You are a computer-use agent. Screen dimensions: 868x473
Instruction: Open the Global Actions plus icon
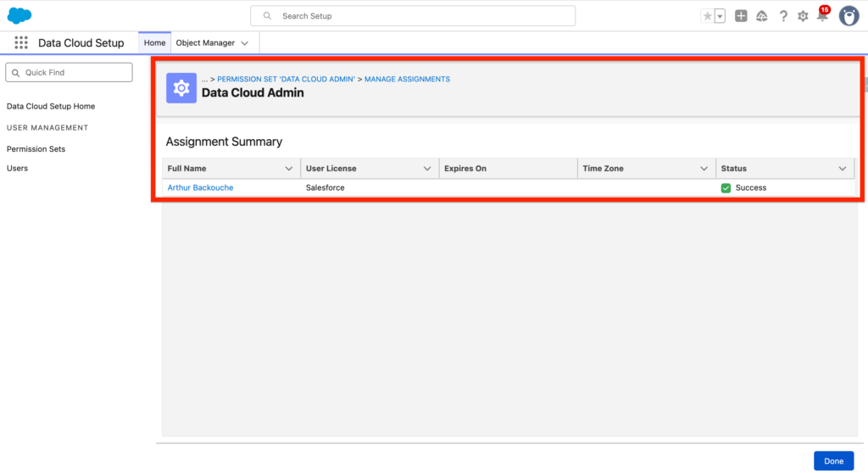pyautogui.click(x=741, y=16)
